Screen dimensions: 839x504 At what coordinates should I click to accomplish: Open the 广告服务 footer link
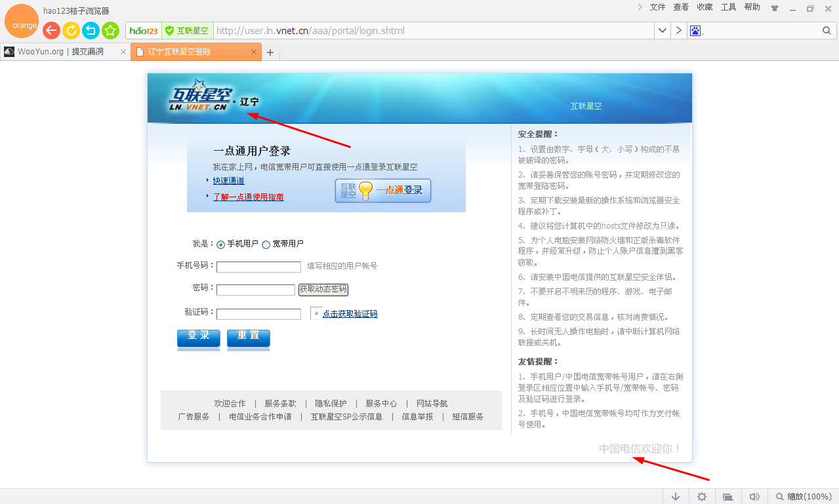pos(194,417)
